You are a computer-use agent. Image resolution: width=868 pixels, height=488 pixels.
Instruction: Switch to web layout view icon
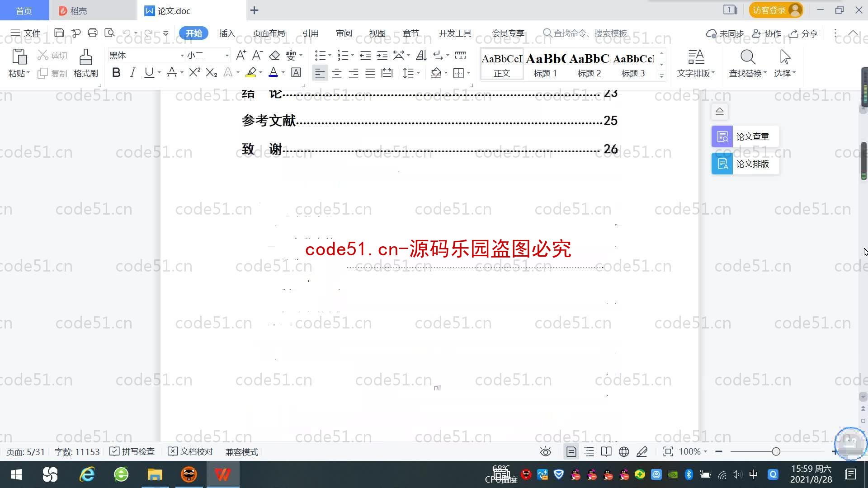(x=624, y=451)
